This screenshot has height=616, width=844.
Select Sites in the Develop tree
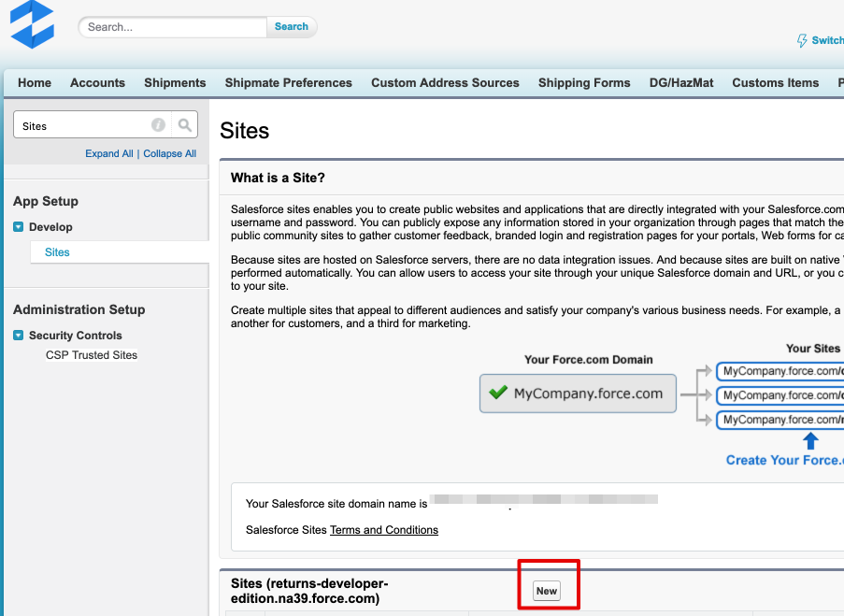[x=57, y=252]
